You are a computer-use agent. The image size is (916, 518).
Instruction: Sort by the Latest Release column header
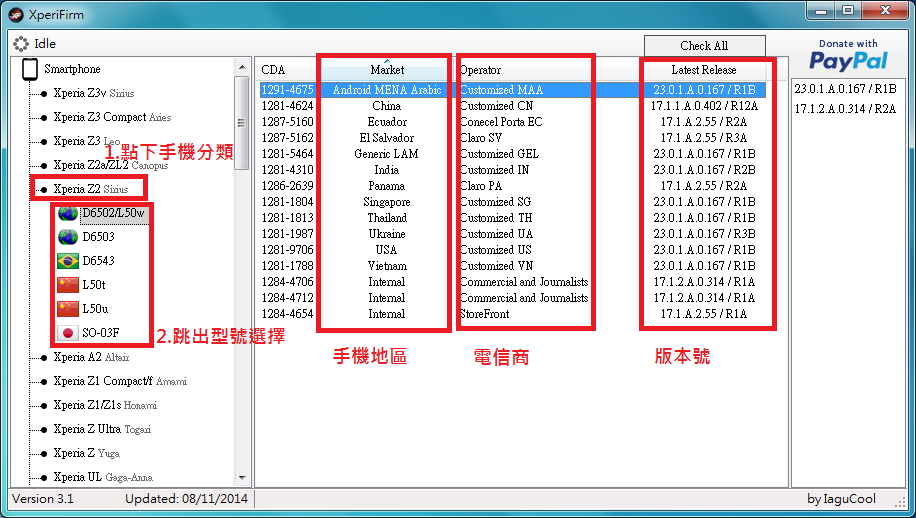pos(704,70)
